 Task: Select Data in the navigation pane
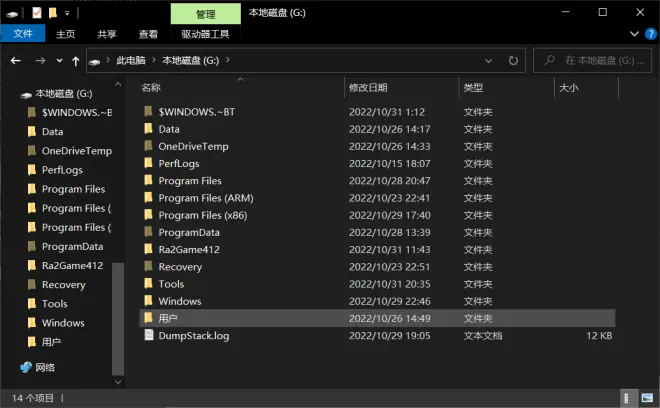[53, 132]
